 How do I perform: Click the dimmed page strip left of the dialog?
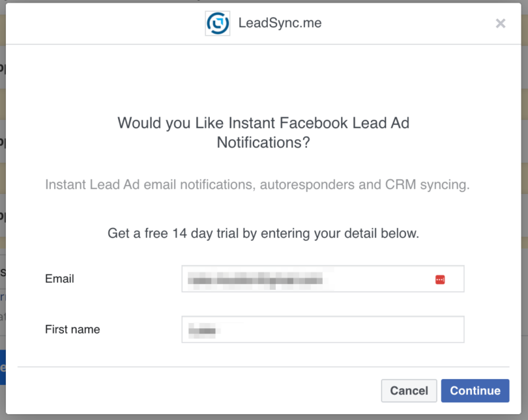click(x=3, y=198)
